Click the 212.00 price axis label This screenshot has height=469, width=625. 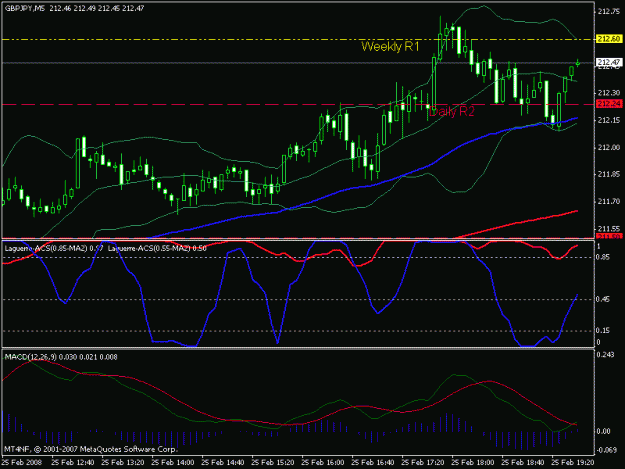[x=609, y=147]
